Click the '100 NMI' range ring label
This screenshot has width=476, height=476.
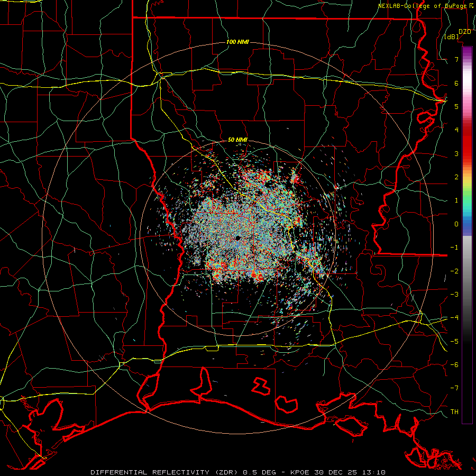tap(237, 42)
